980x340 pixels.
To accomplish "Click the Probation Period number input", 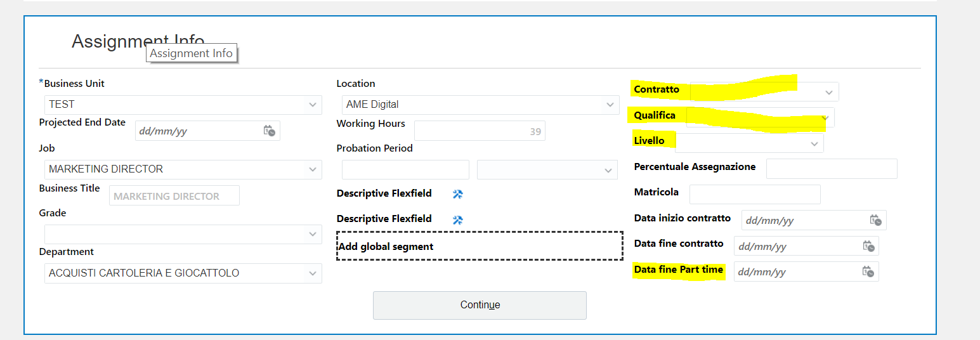I will pyautogui.click(x=405, y=170).
